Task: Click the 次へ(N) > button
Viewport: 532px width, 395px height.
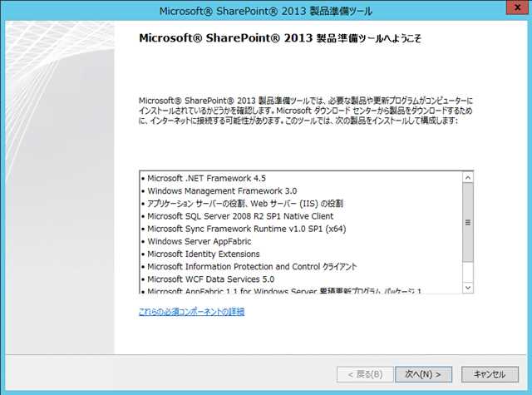Action: [x=423, y=373]
